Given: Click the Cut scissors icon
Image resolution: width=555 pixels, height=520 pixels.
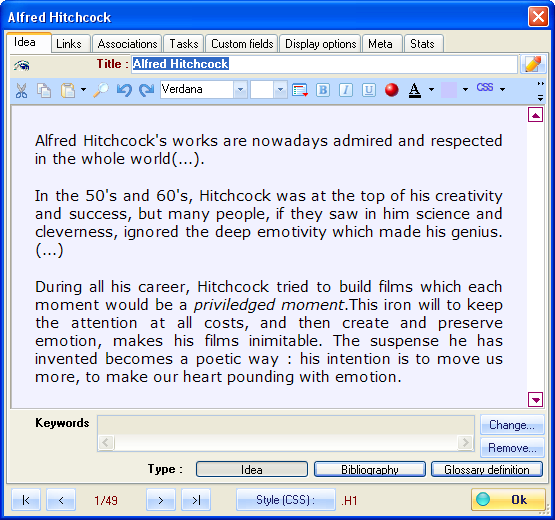Looking at the screenshot, I should [x=21, y=90].
